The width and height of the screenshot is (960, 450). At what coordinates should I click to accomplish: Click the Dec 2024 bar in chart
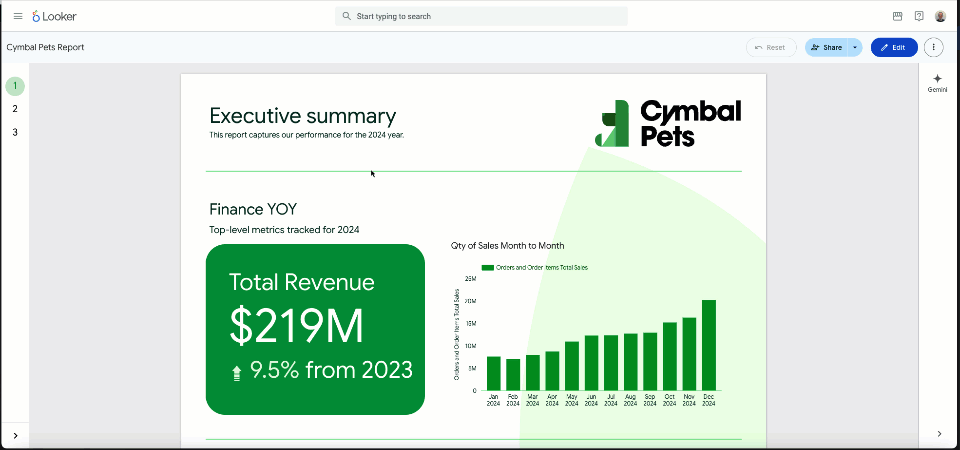[x=708, y=345]
